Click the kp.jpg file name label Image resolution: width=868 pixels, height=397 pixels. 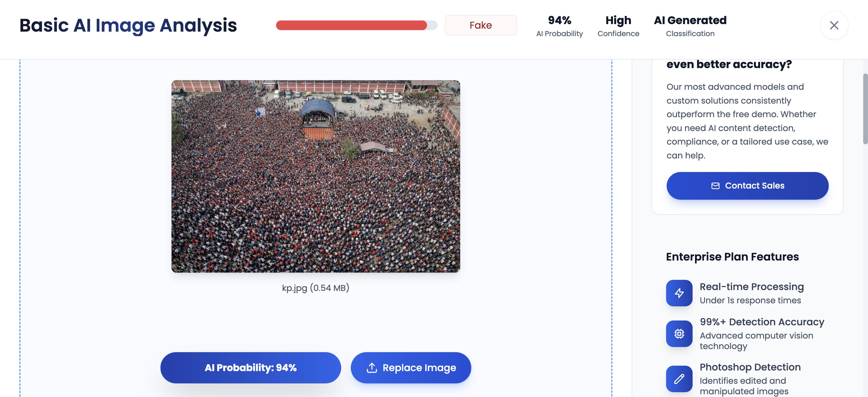[x=315, y=288]
